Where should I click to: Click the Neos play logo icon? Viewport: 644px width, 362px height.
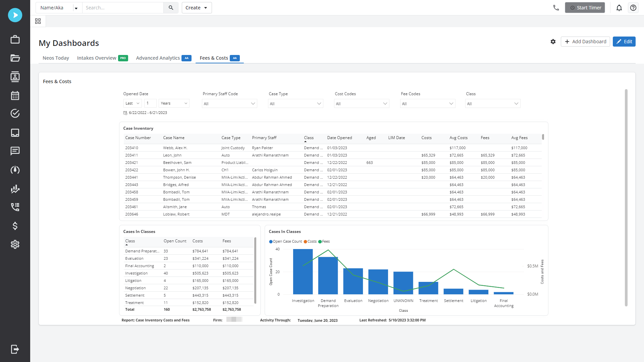15,15
